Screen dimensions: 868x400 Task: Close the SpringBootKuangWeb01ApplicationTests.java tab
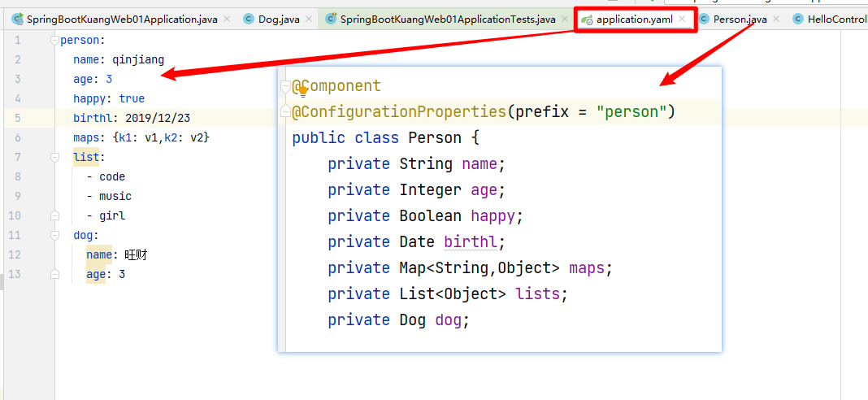[565, 20]
